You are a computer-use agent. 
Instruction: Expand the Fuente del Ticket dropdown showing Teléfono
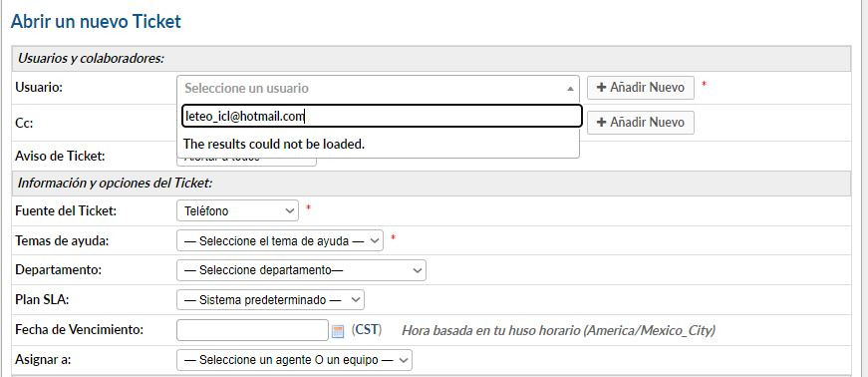tap(237, 210)
